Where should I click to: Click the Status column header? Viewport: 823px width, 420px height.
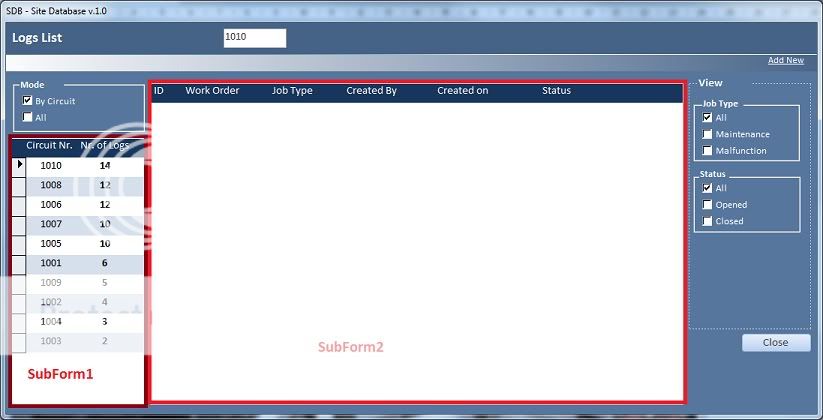pos(556,91)
